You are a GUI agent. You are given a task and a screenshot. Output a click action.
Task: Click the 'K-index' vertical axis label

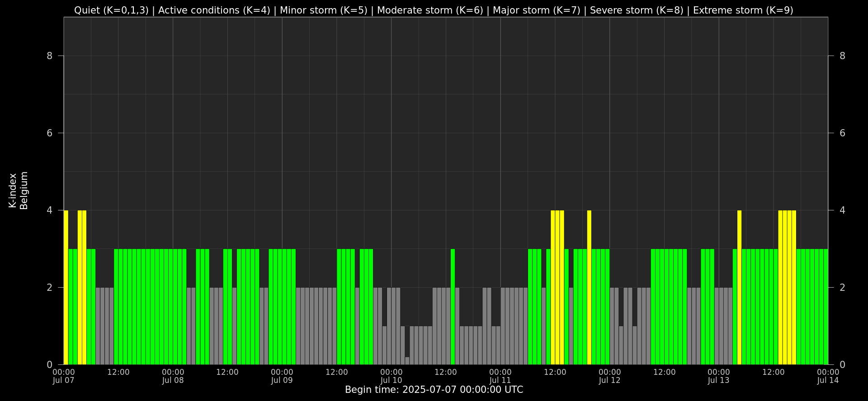[12, 191]
